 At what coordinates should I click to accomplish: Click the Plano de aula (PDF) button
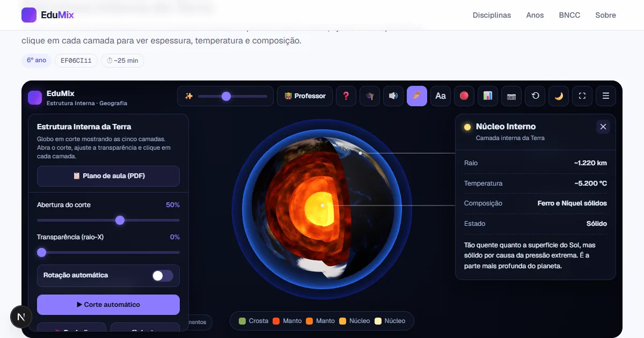pyautogui.click(x=108, y=176)
